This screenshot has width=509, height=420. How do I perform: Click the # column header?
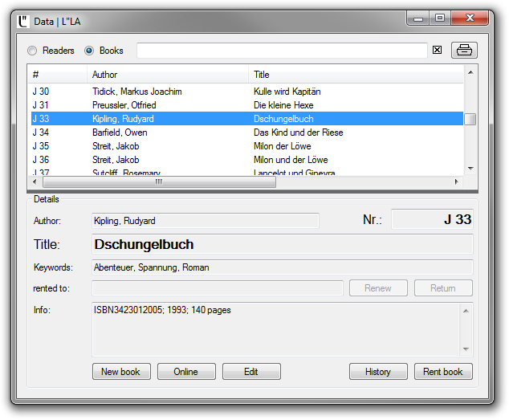click(57, 75)
